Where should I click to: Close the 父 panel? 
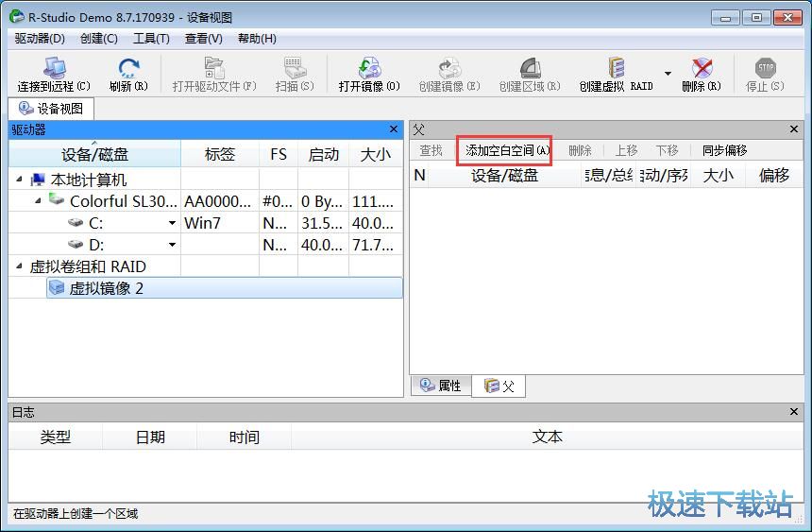794,129
